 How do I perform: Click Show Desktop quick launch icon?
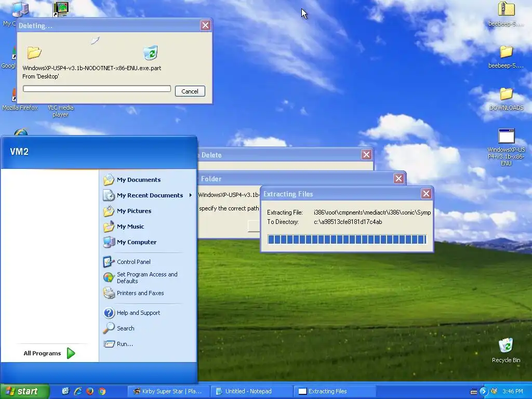coord(65,391)
